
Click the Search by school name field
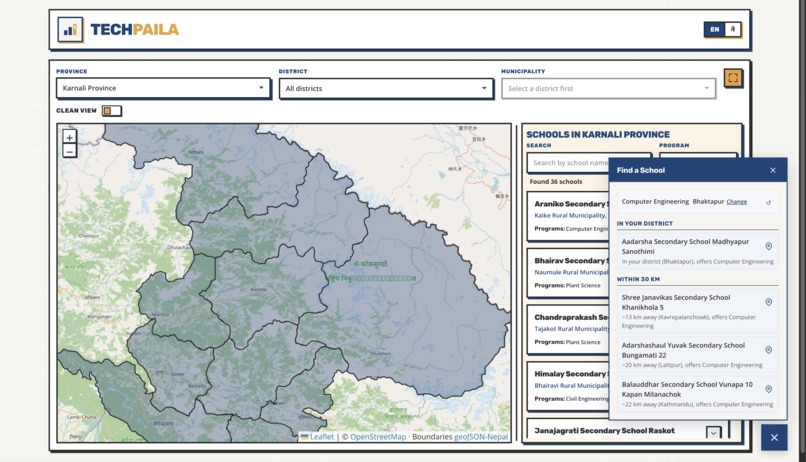click(x=568, y=163)
